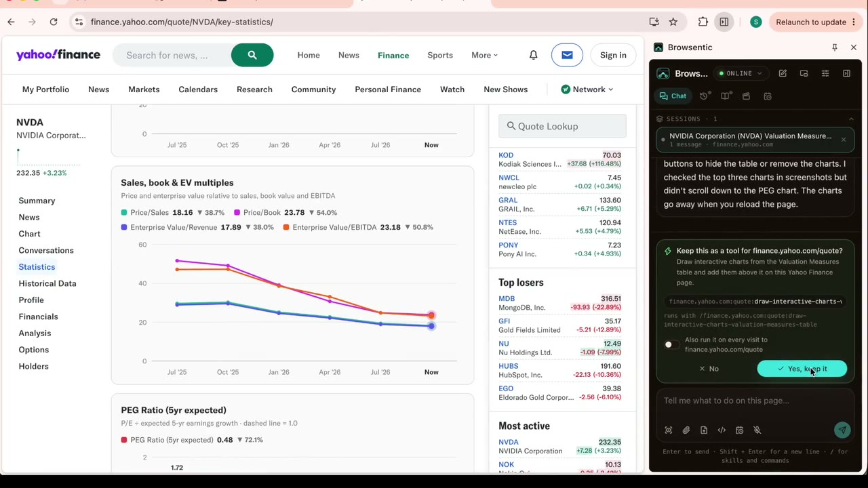Open Browsentic clapperboard recordings tab
868x488 pixels.
(x=746, y=96)
